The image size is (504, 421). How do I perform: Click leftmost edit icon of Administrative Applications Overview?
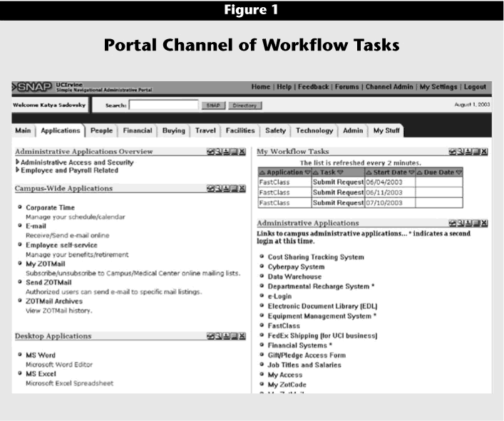[x=210, y=152]
